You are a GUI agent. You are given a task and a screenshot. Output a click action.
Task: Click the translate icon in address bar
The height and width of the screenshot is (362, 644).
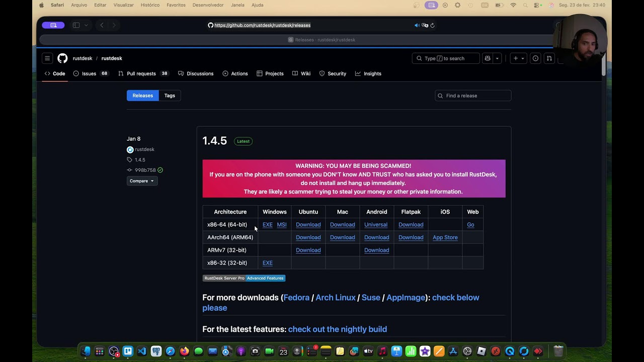coord(425,25)
